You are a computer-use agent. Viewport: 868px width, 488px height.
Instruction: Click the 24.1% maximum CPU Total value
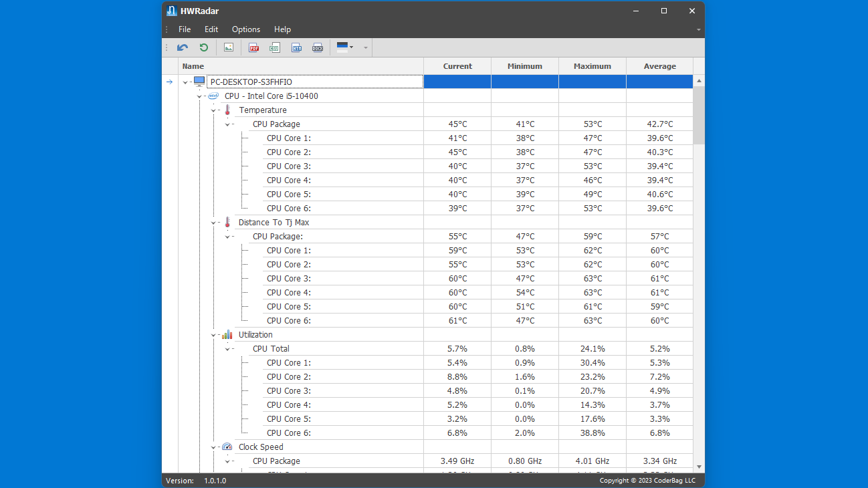coord(592,348)
